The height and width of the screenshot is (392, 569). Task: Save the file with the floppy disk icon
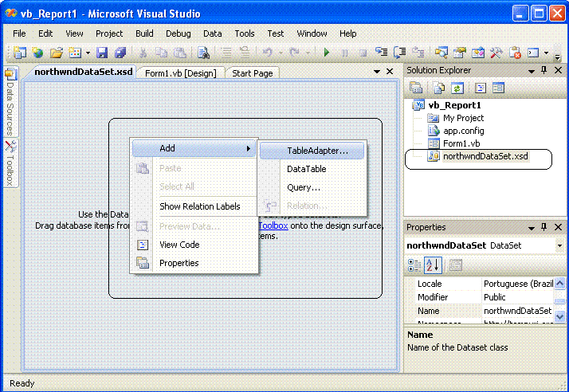102,53
